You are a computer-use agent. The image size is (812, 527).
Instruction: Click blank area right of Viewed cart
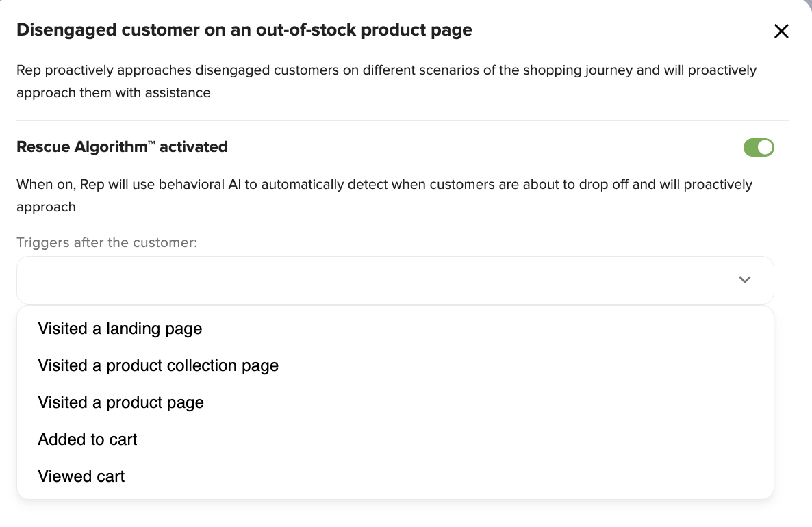pos(445,476)
